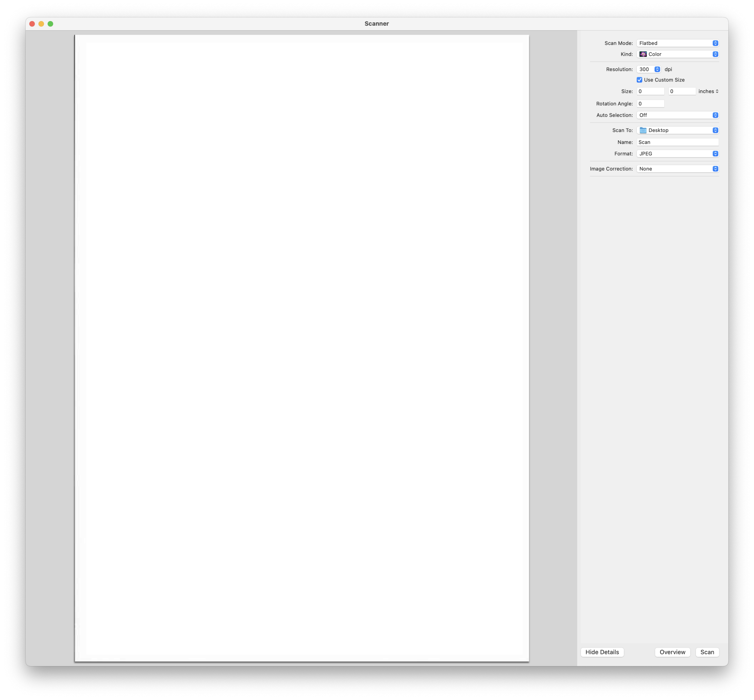Open the Kind dropdown showing Color
The image size is (754, 700).
677,54
